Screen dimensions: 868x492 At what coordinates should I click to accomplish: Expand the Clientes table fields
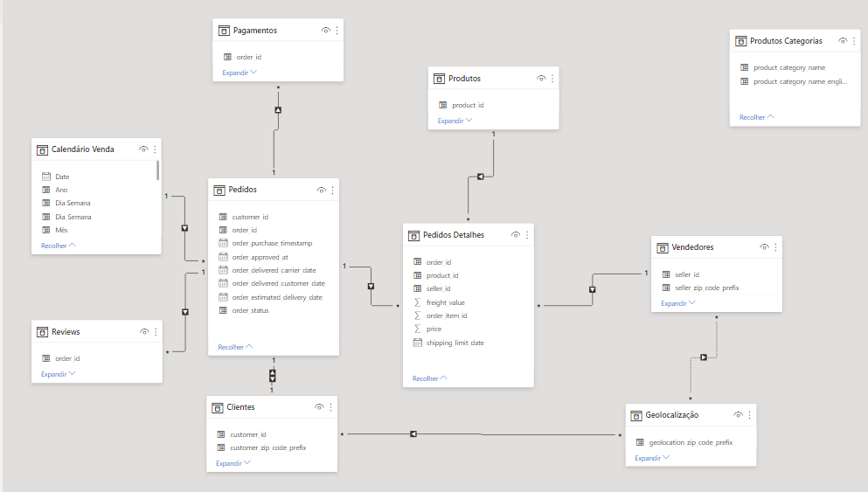pyautogui.click(x=233, y=463)
